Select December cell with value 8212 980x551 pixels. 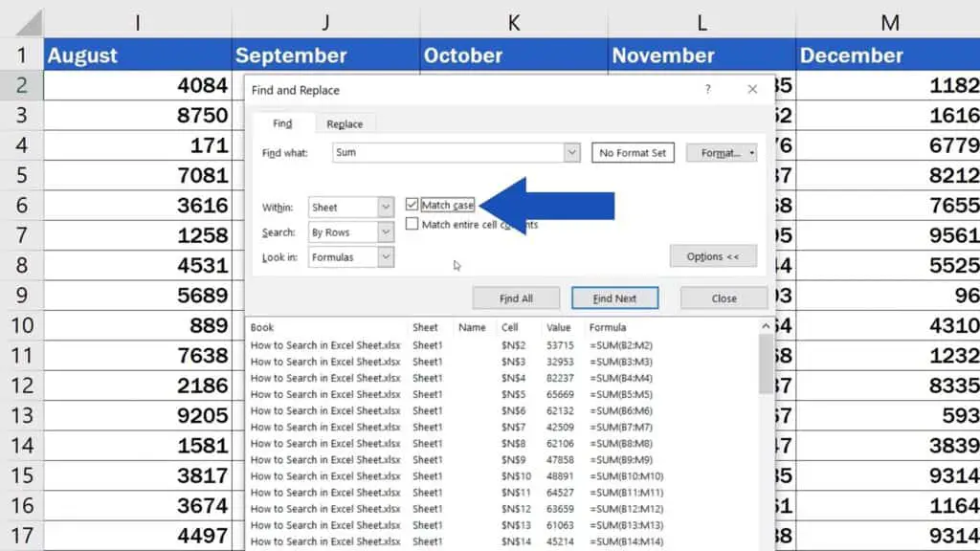pyautogui.click(x=888, y=175)
